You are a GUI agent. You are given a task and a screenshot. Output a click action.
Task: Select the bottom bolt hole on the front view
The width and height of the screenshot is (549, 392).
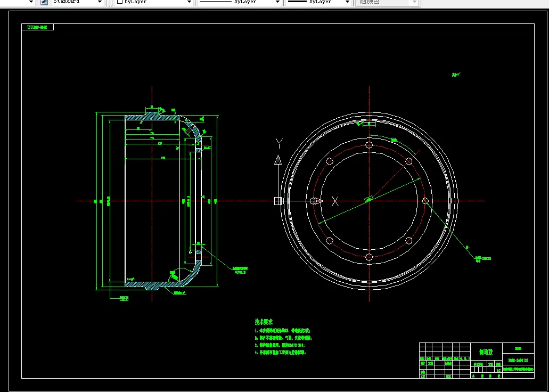point(369,257)
